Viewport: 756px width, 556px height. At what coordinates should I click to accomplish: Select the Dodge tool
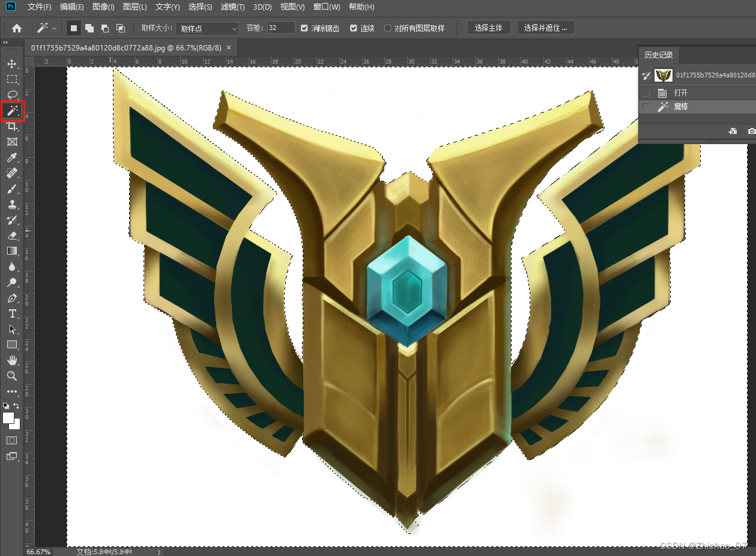point(12,282)
